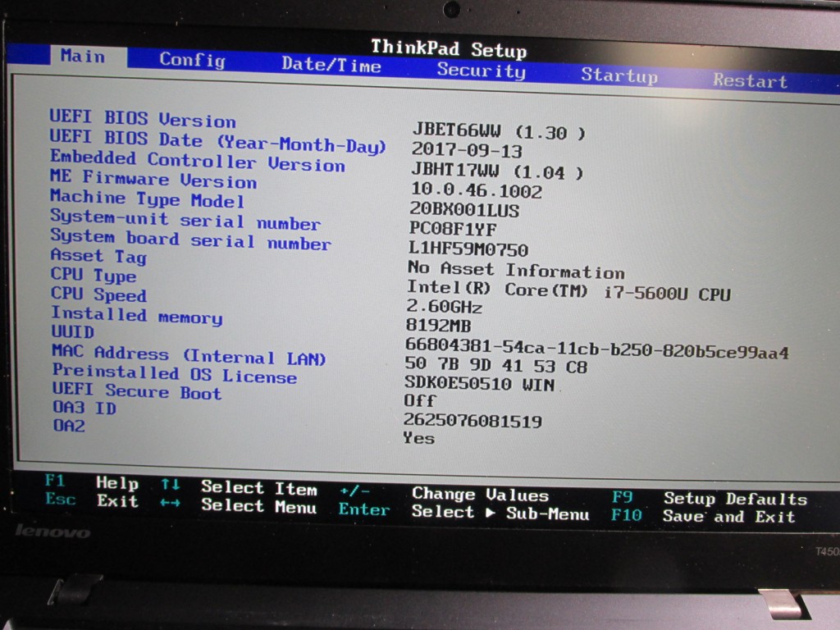Click MAC value 50 7B 9D 41 53 C8
Image resolution: width=840 pixels, height=630 pixels.
[x=496, y=365]
